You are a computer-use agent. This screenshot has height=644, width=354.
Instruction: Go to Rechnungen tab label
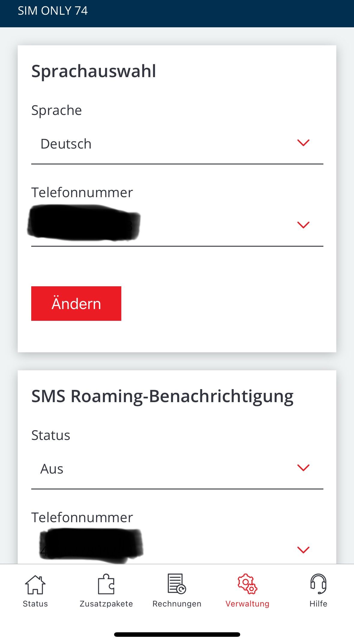(177, 604)
